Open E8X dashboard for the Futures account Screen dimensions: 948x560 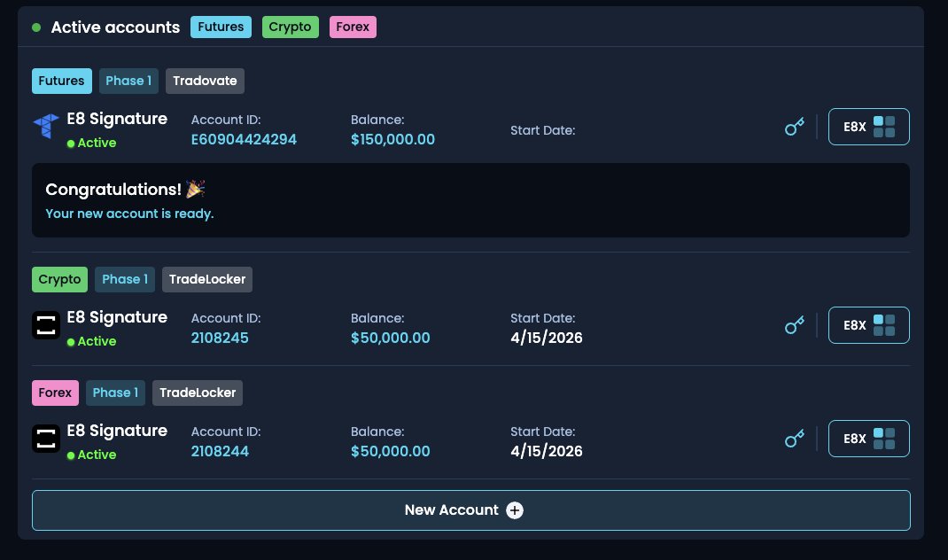tap(869, 127)
